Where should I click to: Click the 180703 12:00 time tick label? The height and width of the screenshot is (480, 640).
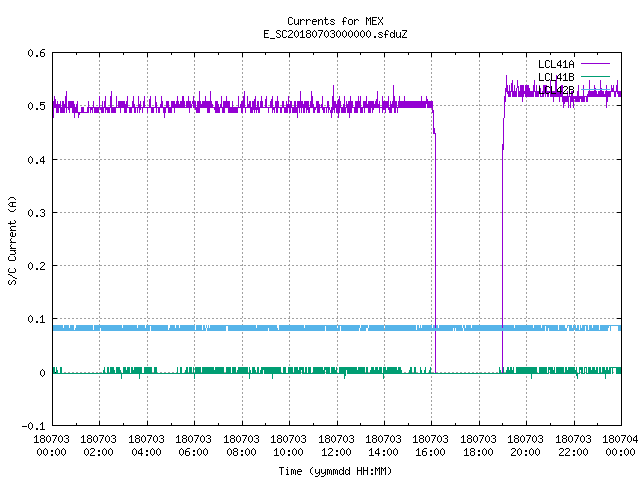(336, 446)
